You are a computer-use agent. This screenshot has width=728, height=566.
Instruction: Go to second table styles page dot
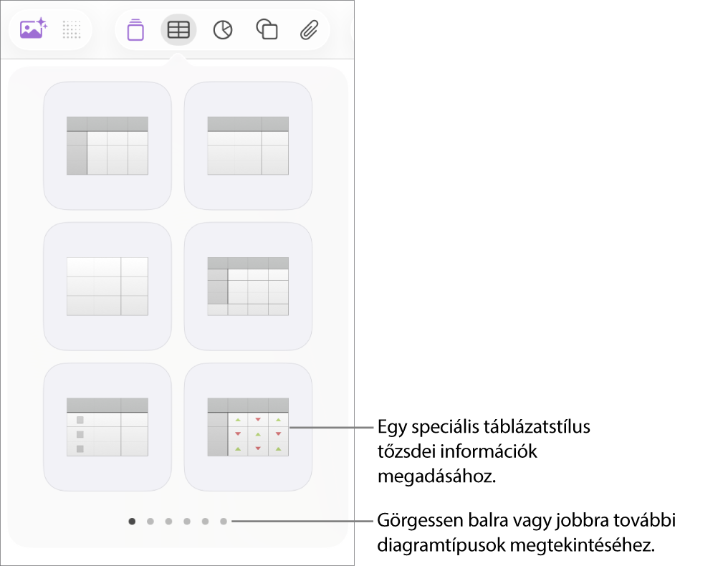pos(150,522)
